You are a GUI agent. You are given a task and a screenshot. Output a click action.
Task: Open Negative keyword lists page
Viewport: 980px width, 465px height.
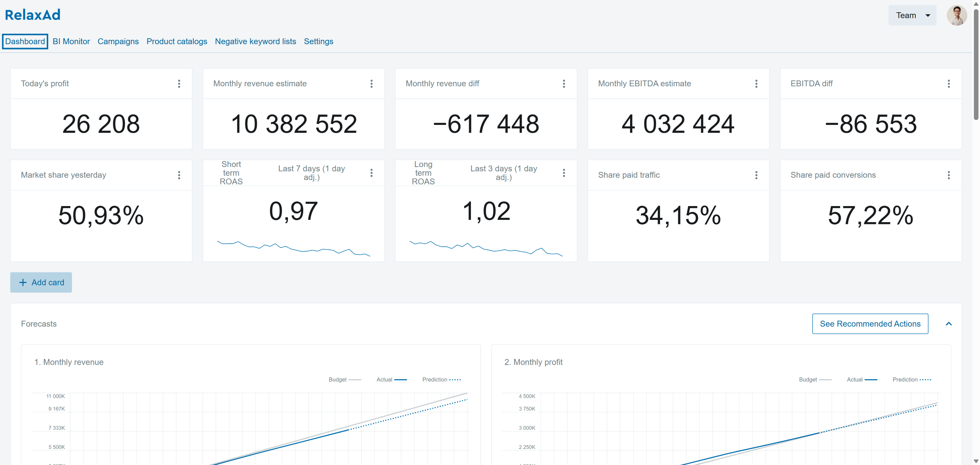(x=255, y=41)
